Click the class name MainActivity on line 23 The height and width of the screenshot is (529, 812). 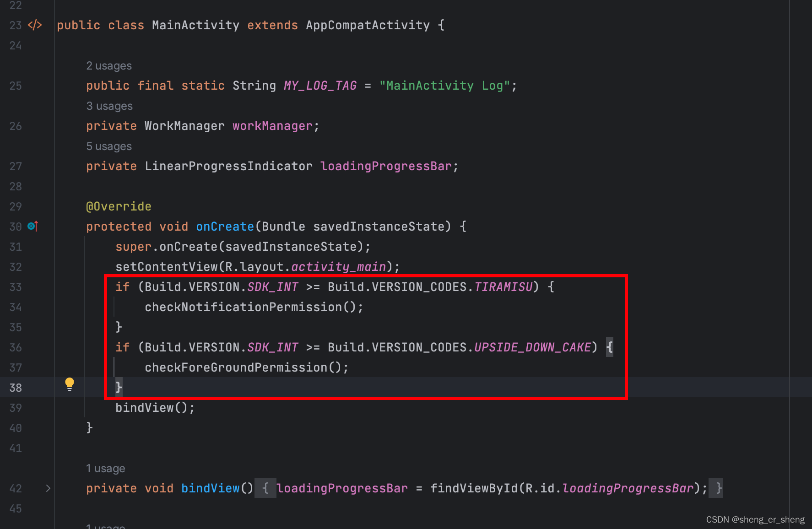coord(195,25)
